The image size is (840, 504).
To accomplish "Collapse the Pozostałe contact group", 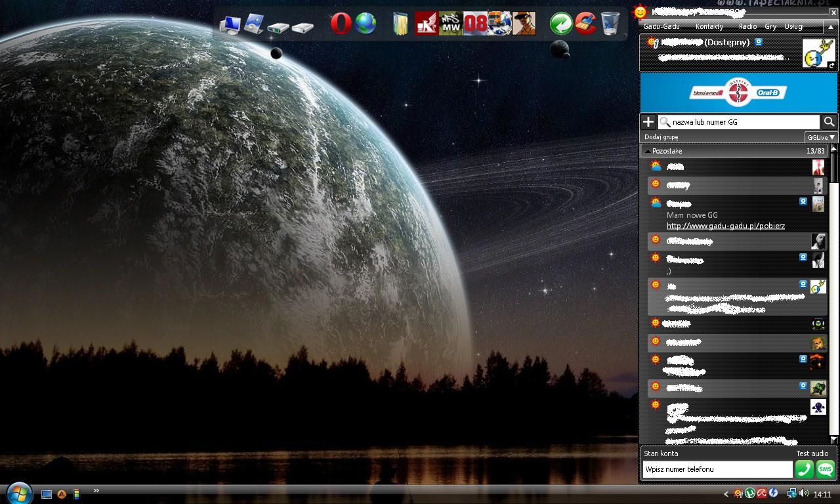I will [648, 151].
